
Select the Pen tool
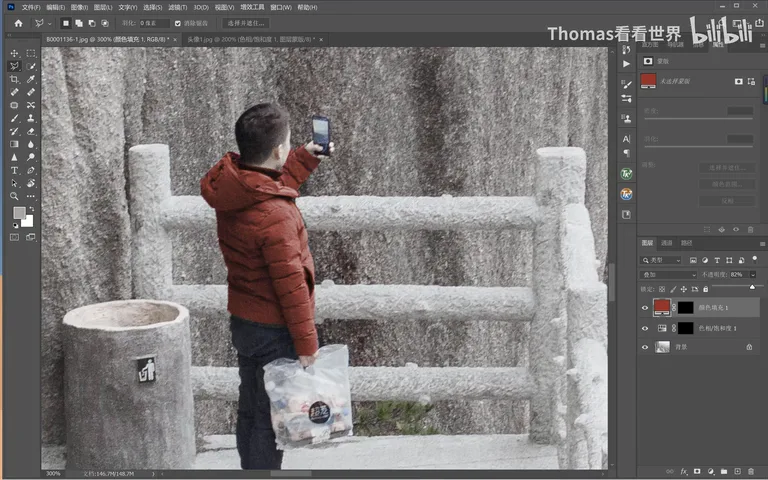[x=31, y=170]
